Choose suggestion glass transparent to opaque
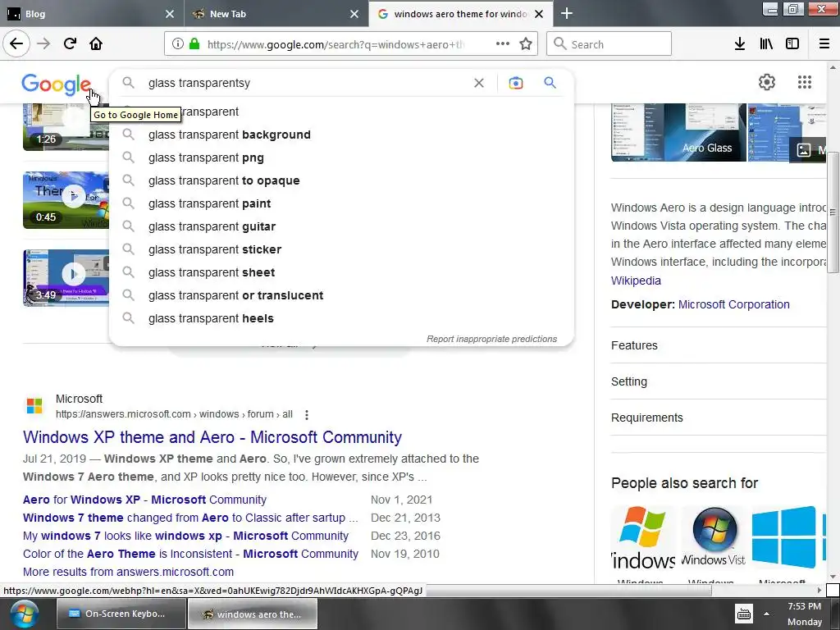Viewport: 840px width, 630px height. pyautogui.click(x=341, y=180)
